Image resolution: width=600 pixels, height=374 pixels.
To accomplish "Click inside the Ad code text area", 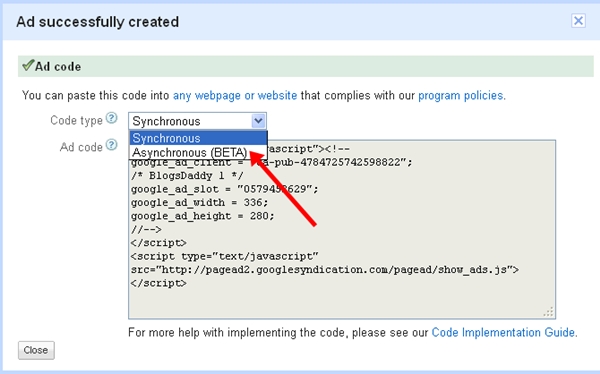I will [x=342, y=229].
